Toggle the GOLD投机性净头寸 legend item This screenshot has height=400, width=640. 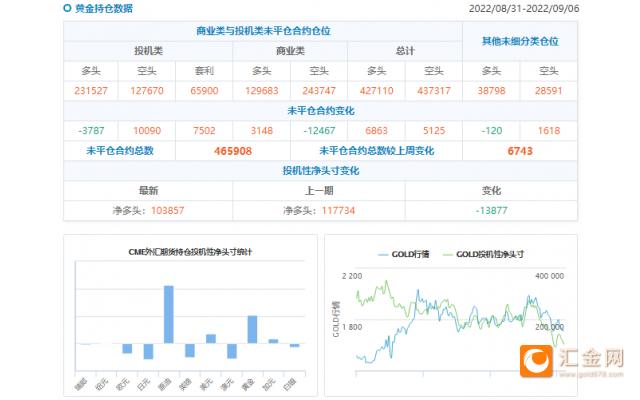(483, 254)
